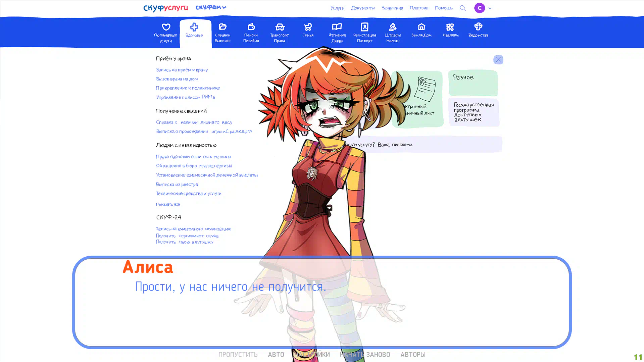Click the search magnifier icon

[x=462, y=8]
